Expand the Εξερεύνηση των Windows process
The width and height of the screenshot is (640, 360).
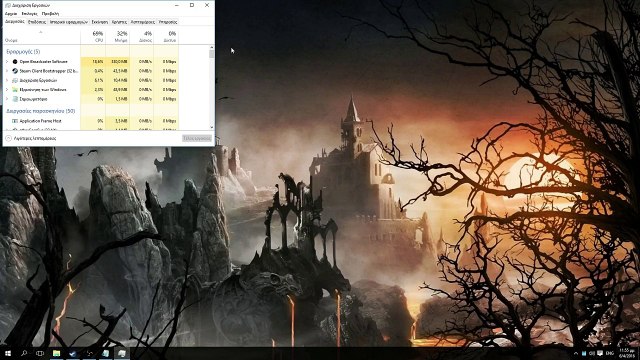pos(7,89)
